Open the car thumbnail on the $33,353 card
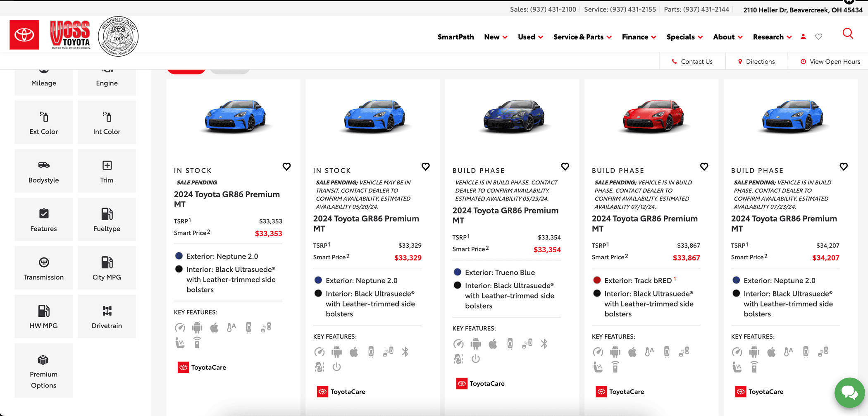The height and width of the screenshot is (416, 868). (236, 116)
